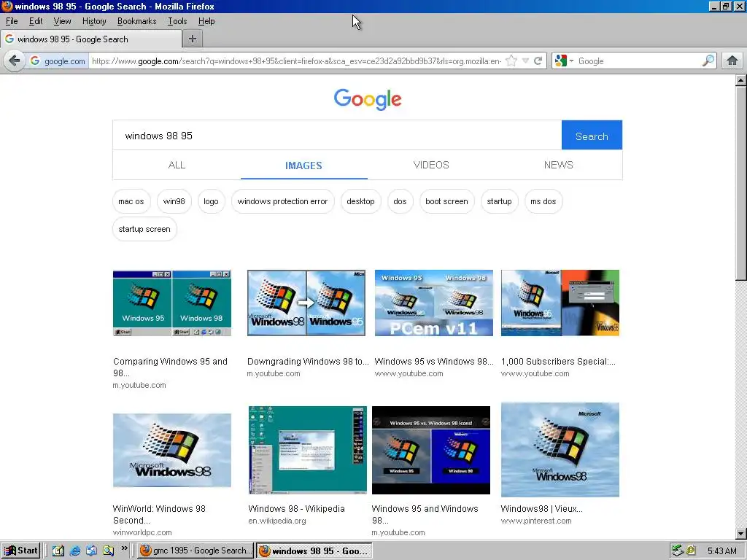The height and width of the screenshot is (560, 747).
Task: Select the 'mac os' suggestion chip
Action: 131,201
